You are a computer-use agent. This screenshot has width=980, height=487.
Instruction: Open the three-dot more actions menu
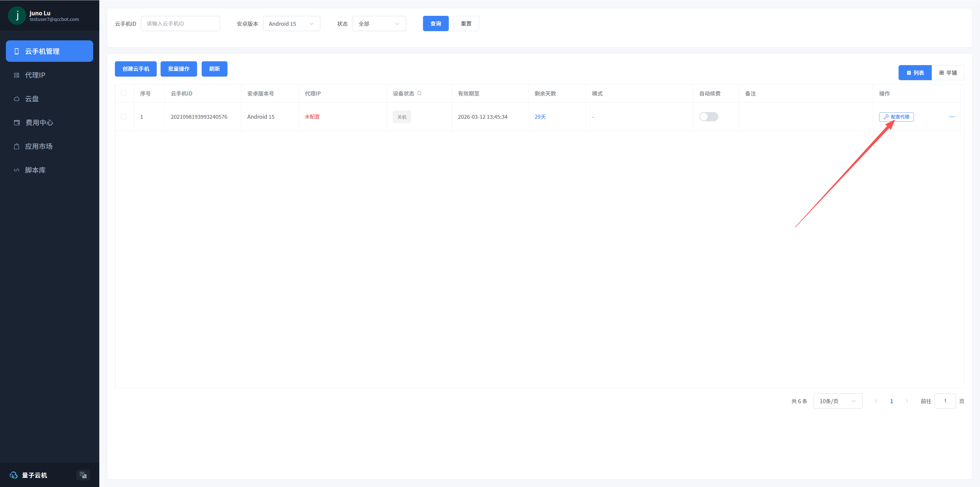click(952, 117)
